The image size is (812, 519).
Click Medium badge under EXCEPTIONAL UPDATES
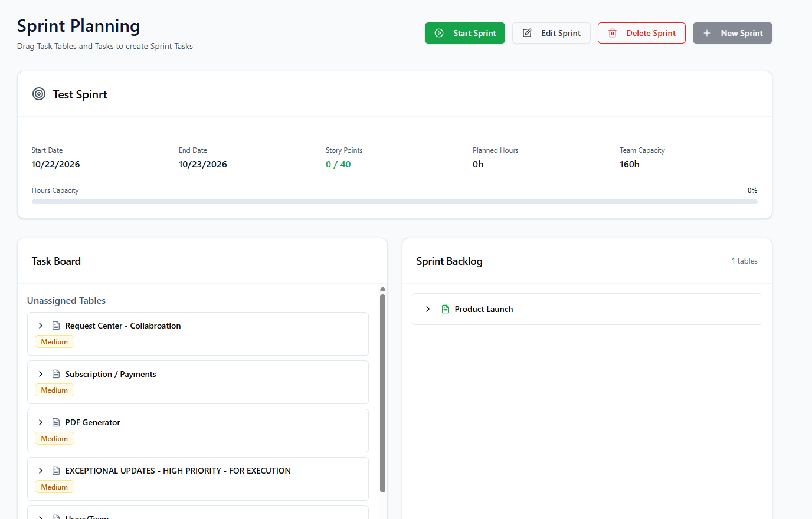click(x=54, y=487)
